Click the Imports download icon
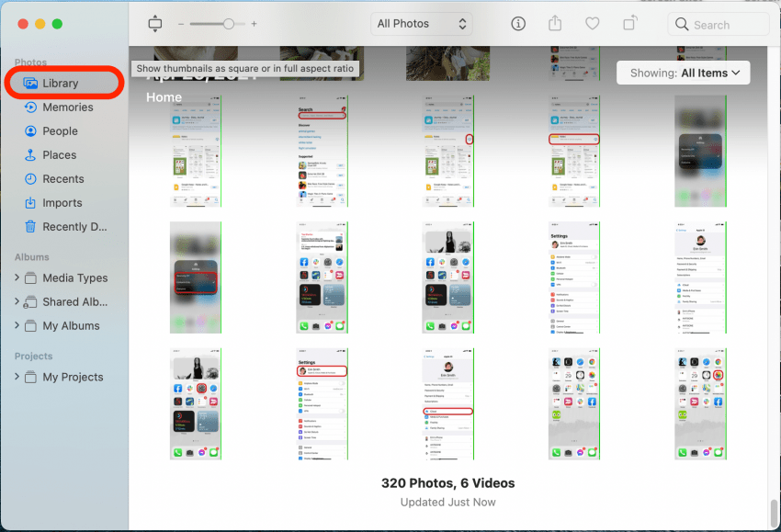Image resolution: width=781 pixels, height=532 pixels. pos(30,203)
